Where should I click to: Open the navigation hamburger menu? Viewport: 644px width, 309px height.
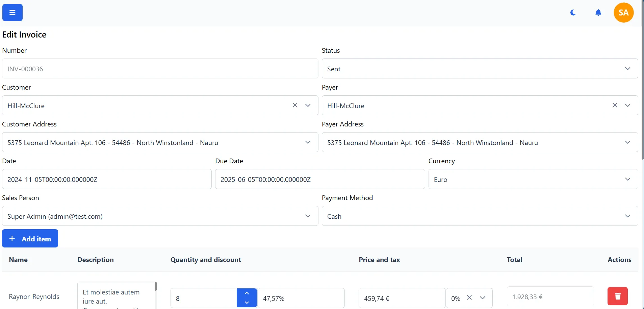12,12
